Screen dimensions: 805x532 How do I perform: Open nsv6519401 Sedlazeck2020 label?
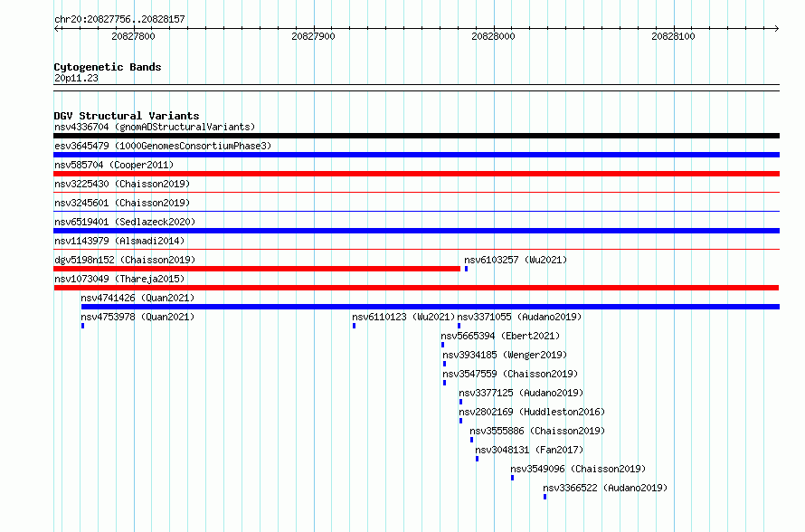[x=125, y=222]
